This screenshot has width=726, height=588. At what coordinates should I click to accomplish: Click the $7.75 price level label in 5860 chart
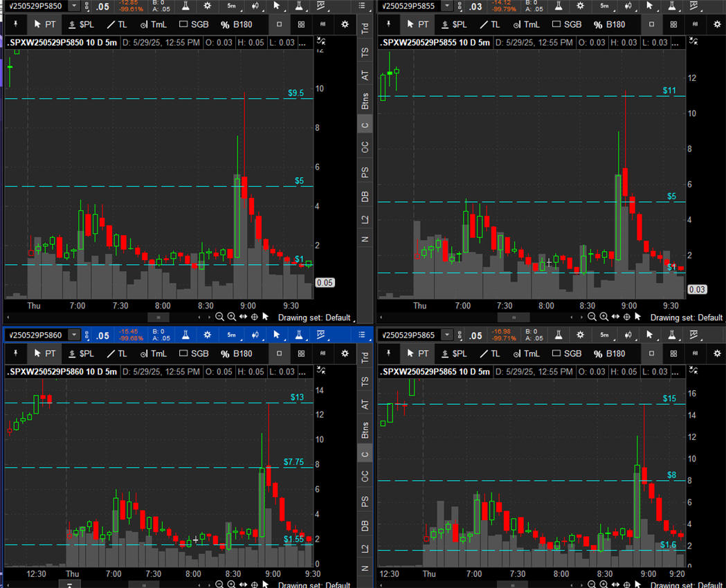(294, 461)
